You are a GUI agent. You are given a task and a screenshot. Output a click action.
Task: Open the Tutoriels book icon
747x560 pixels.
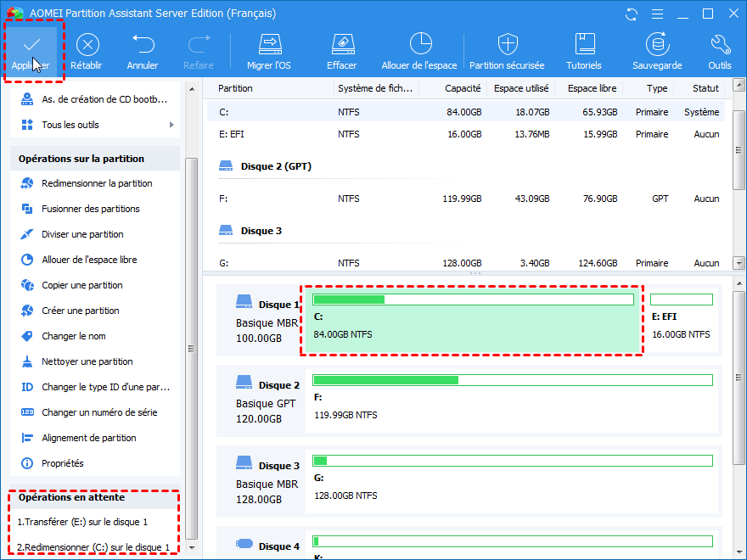584,45
